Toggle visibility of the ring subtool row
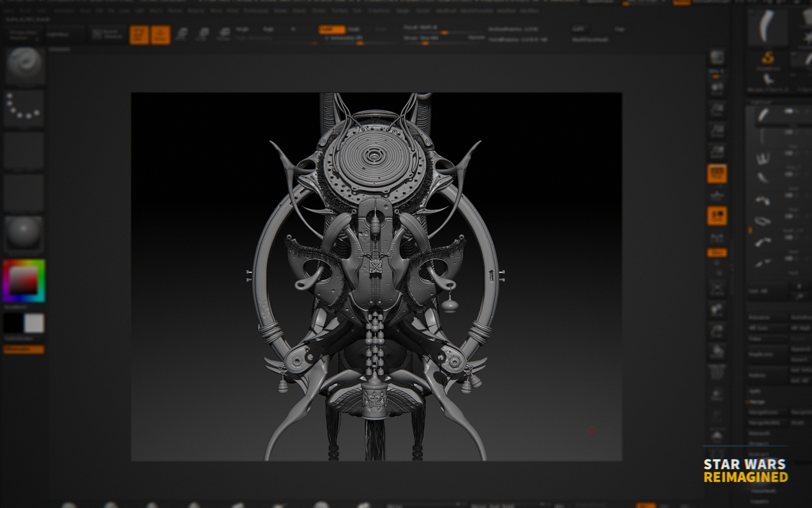 (x=789, y=217)
